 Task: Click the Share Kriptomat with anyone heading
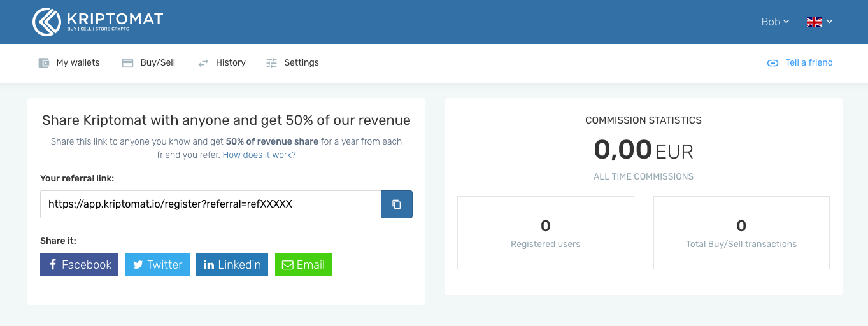coord(226,120)
